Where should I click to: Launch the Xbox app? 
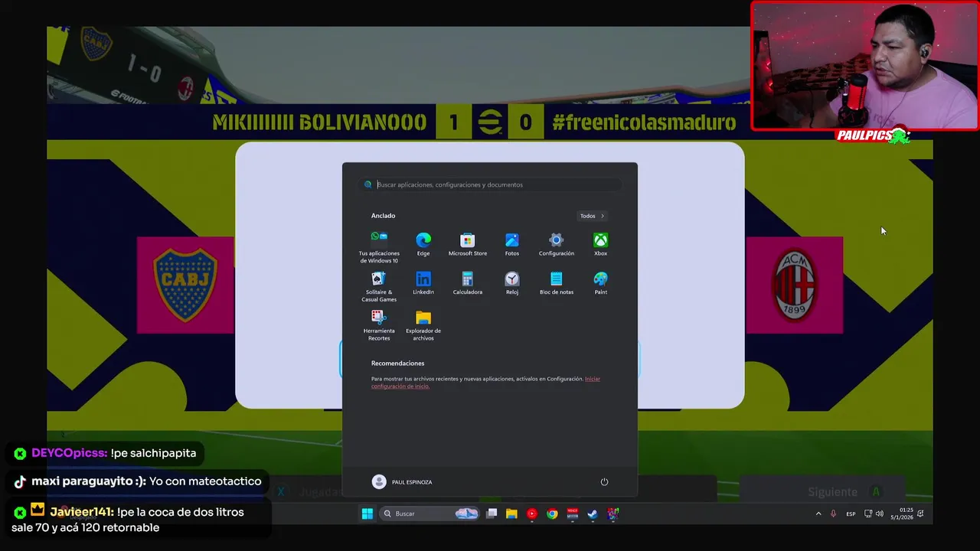point(601,245)
